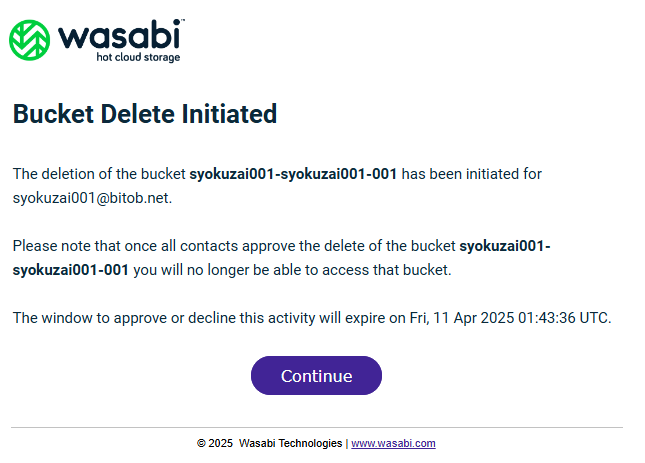Click 'The deletion of the bucket' text
645x463 pixels.
click(x=99, y=174)
